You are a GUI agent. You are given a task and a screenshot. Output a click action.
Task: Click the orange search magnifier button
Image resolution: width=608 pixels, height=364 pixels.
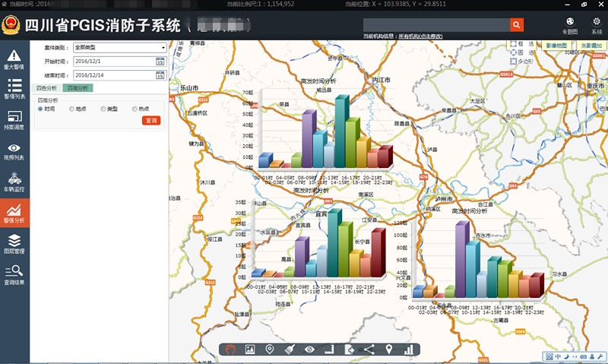tap(517, 25)
